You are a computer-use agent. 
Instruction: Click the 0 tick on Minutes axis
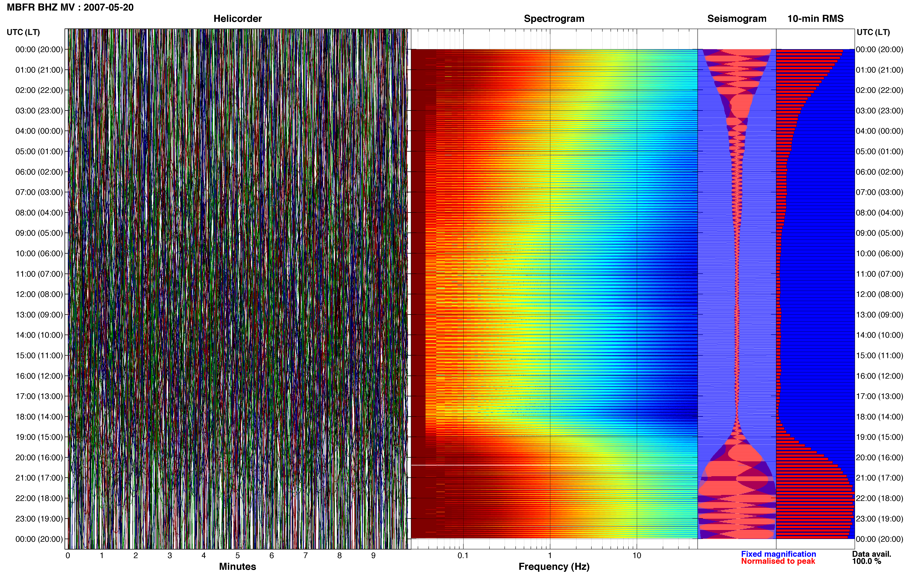68,555
